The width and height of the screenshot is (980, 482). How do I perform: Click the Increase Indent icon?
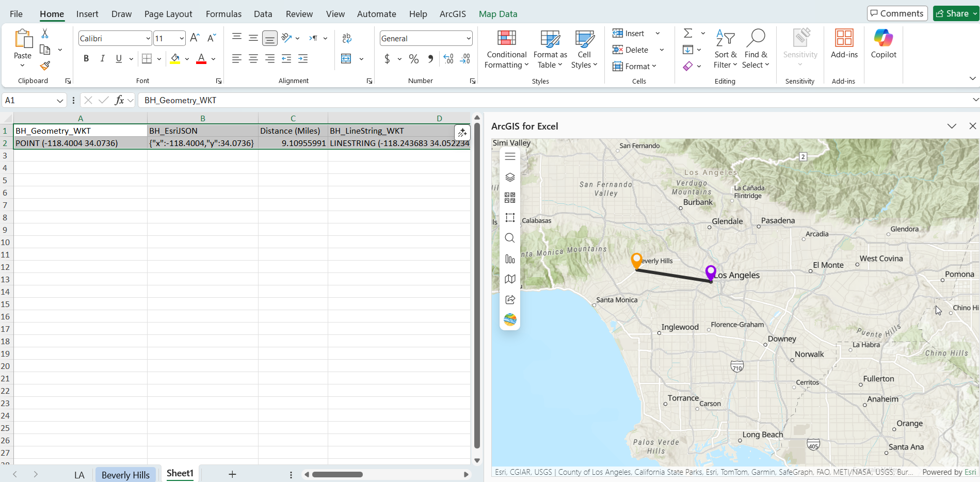coord(303,59)
